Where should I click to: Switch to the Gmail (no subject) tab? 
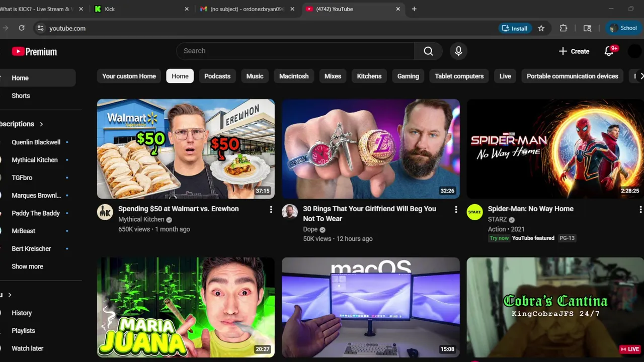247,9
